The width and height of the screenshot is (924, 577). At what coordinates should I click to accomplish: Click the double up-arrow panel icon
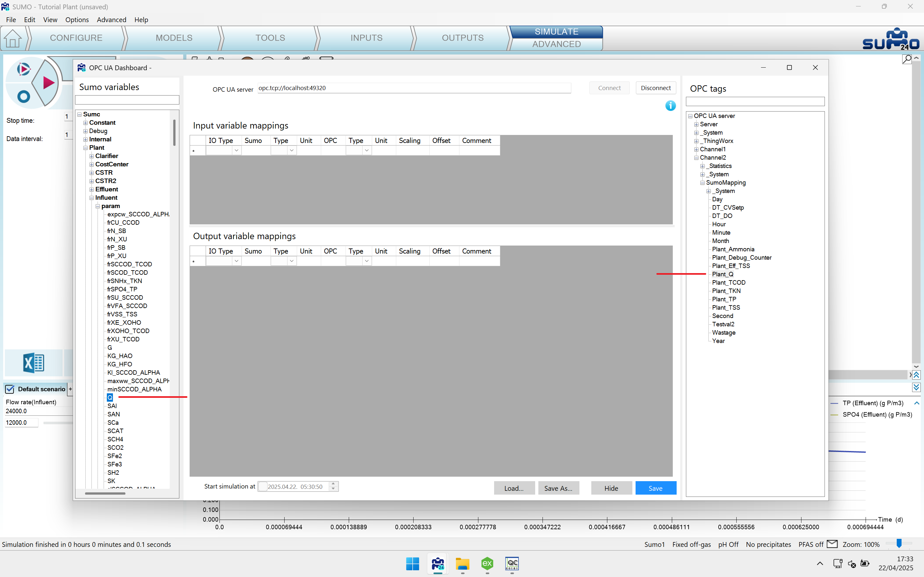pos(916,375)
